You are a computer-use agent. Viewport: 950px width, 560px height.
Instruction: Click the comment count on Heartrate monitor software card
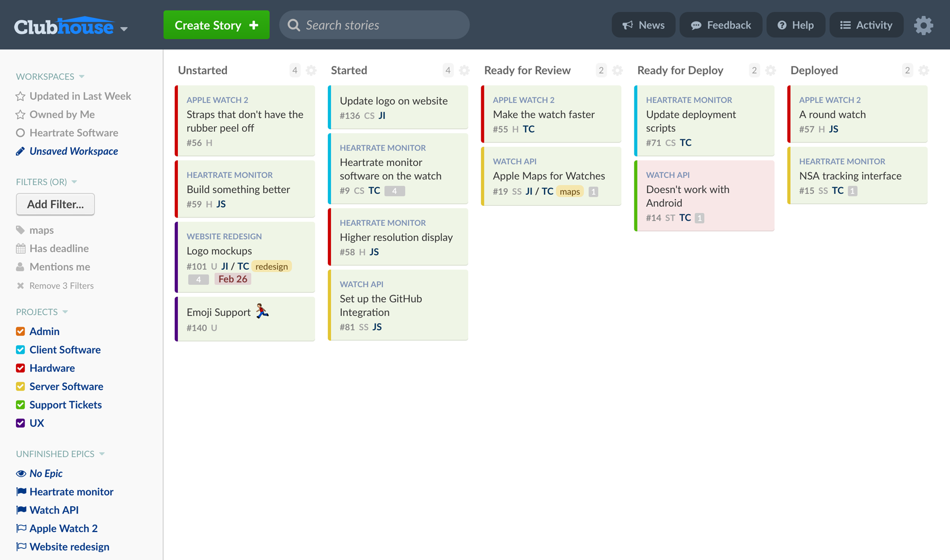tap(394, 191)
